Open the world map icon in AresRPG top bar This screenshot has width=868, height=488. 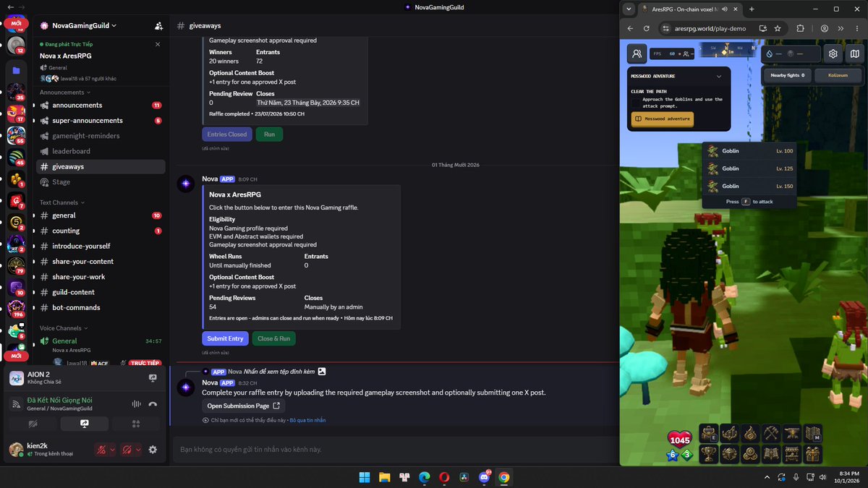[855, 53]
